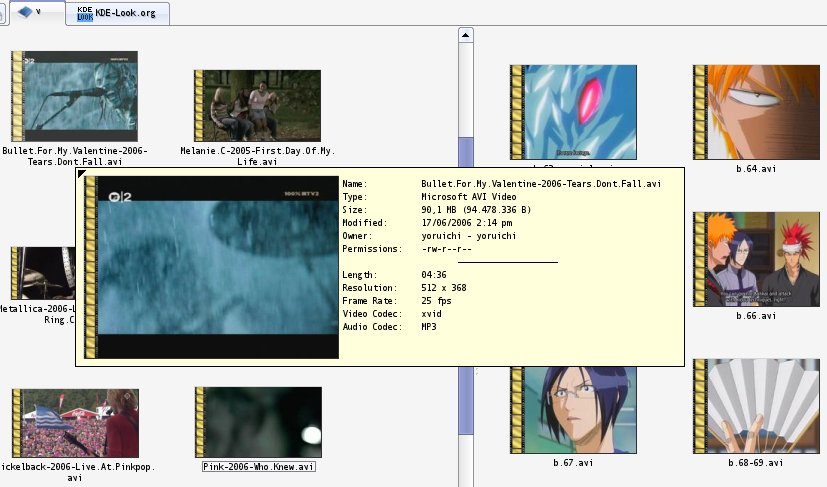This screenshot has width=827, height=487.
Task: Open the Pink-2006-Who.Knew.avi thumbnail
Action: [x=258, y=422]
